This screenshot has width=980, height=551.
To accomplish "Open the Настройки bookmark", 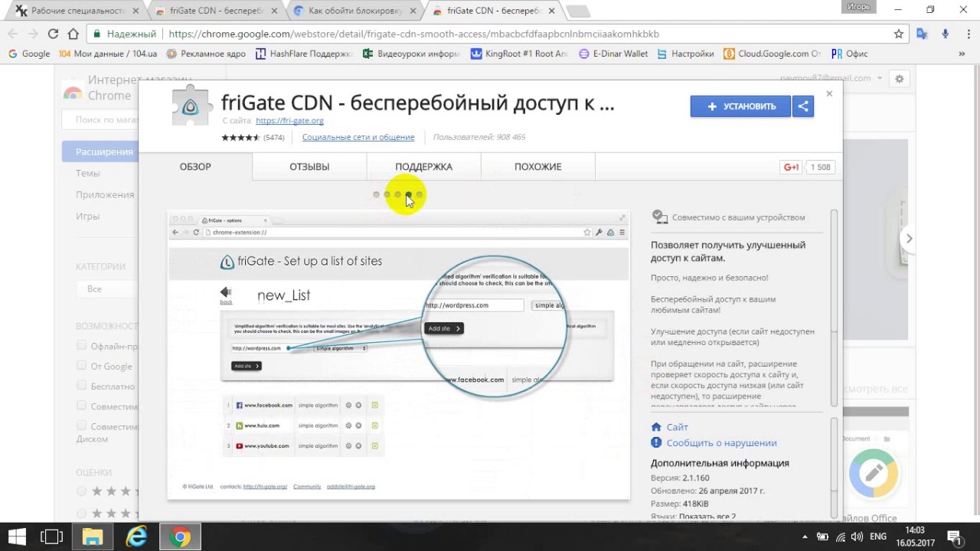I will pos(685,54).
